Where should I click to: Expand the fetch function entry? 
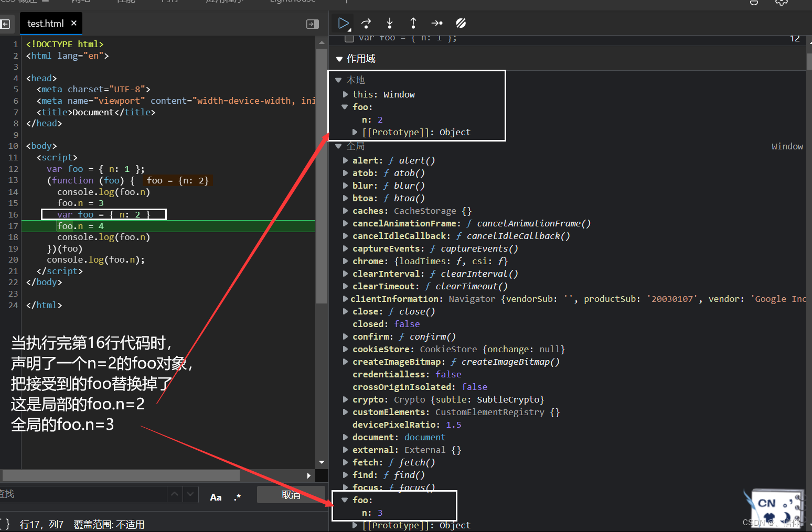coord(345,462)
